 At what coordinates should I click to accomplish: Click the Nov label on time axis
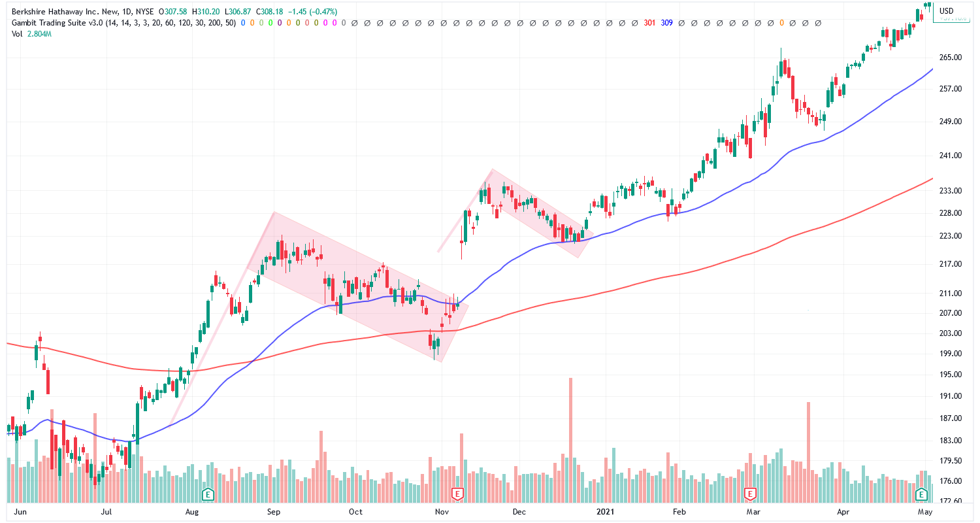click(442, 513)
